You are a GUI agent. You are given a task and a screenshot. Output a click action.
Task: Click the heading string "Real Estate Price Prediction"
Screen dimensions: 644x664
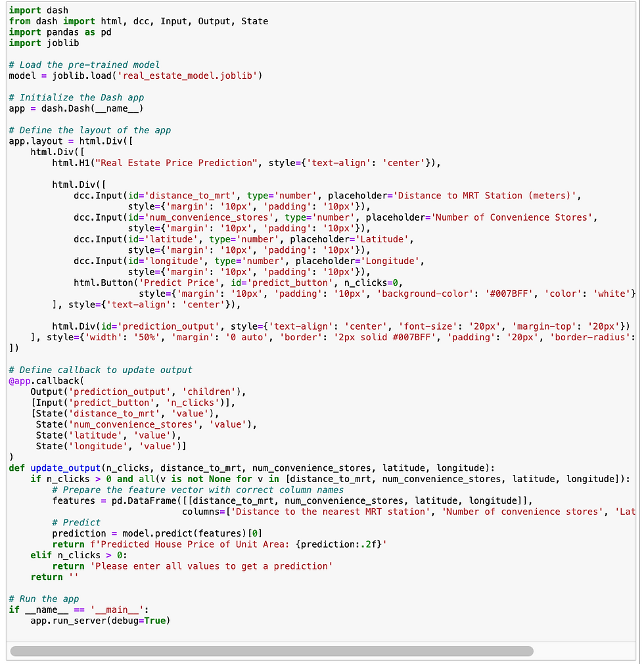(177, 163)
